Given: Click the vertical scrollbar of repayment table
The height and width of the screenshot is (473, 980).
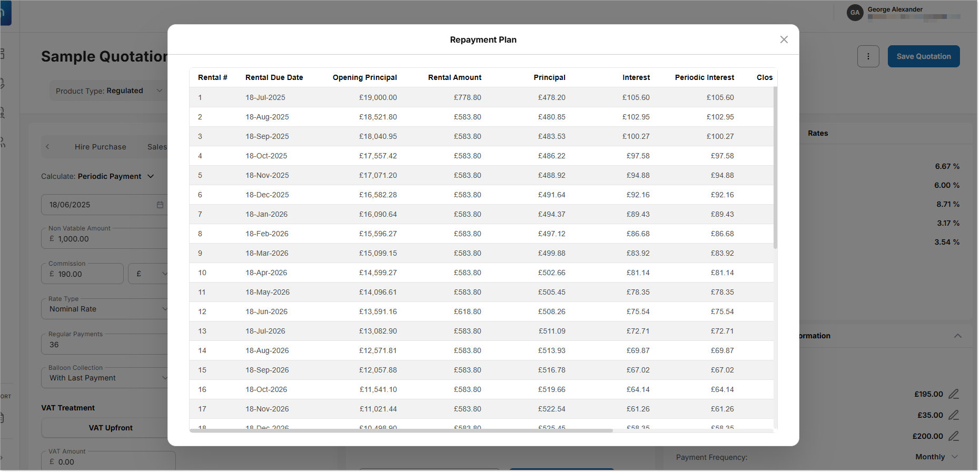Looking at the screenshot, I should point(775,168).
